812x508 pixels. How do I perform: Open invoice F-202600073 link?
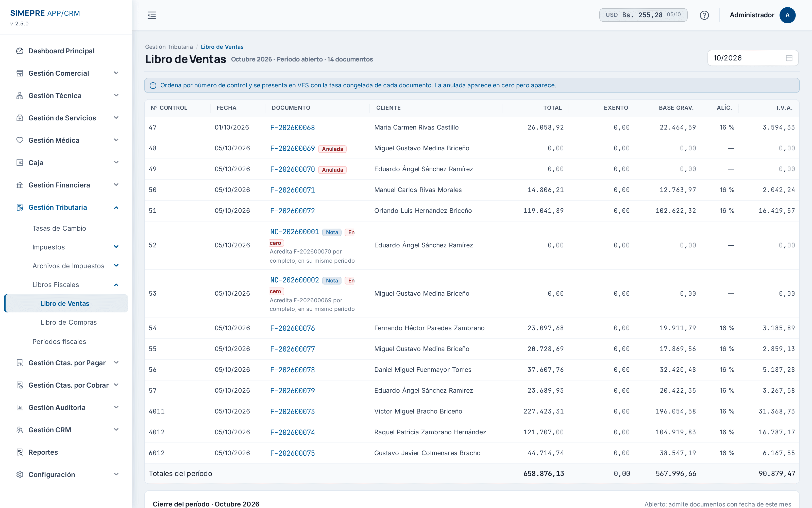coord(293,411)
